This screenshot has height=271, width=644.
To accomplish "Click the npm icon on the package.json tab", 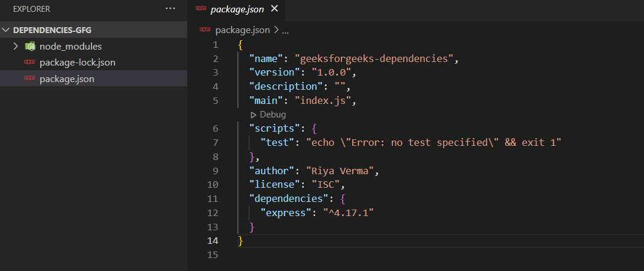I will tap(201, 9).
